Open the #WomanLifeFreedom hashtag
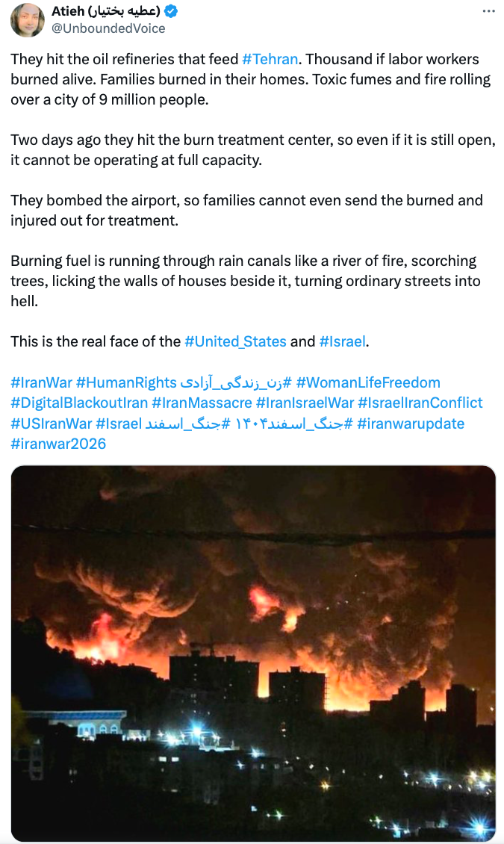The image size is (504, 844). point(368,382)
